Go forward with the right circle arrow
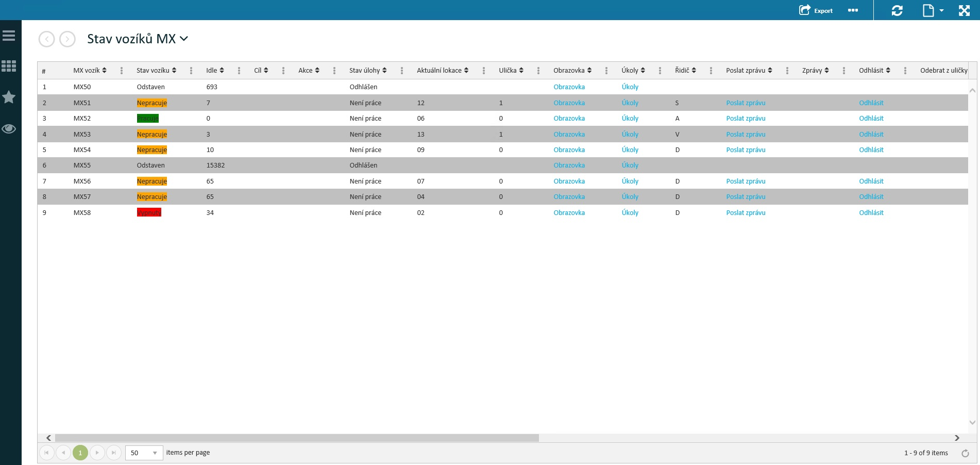The width and height of the screenshot is (980, 465). pos(67,39)
